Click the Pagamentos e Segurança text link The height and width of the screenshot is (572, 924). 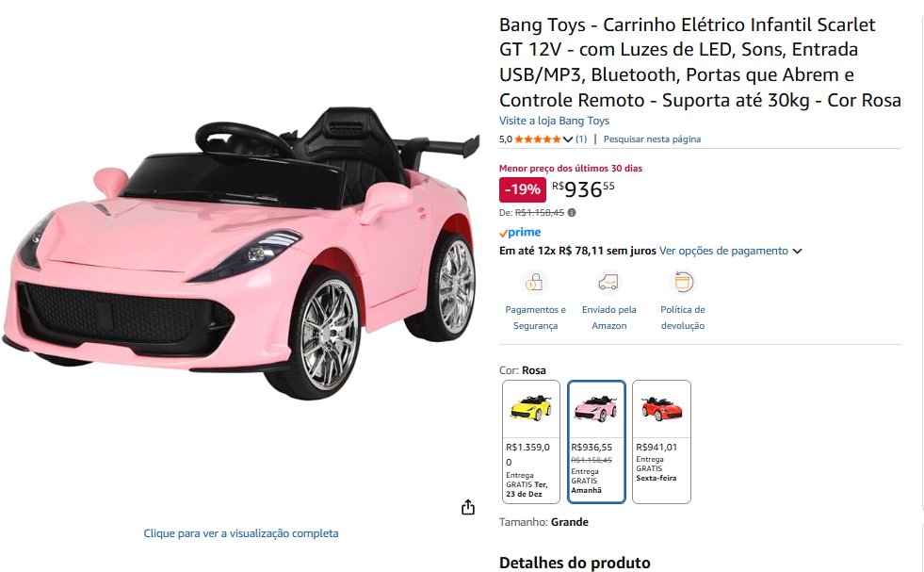click(535, 318)
